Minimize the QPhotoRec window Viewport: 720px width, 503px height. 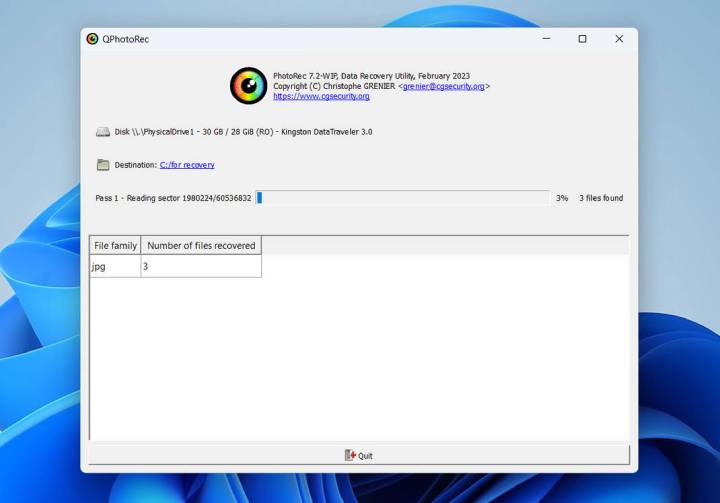click(546, 39)
